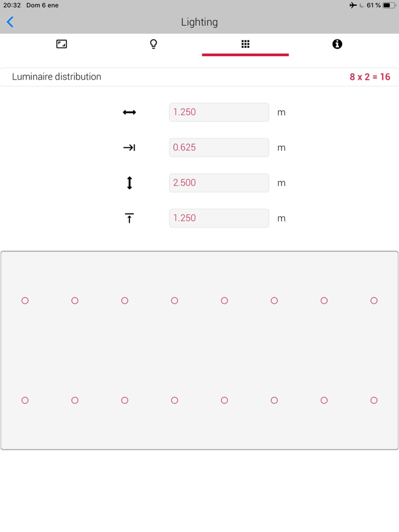Switch to the luminaire selection bulb tab

[153, 43]
